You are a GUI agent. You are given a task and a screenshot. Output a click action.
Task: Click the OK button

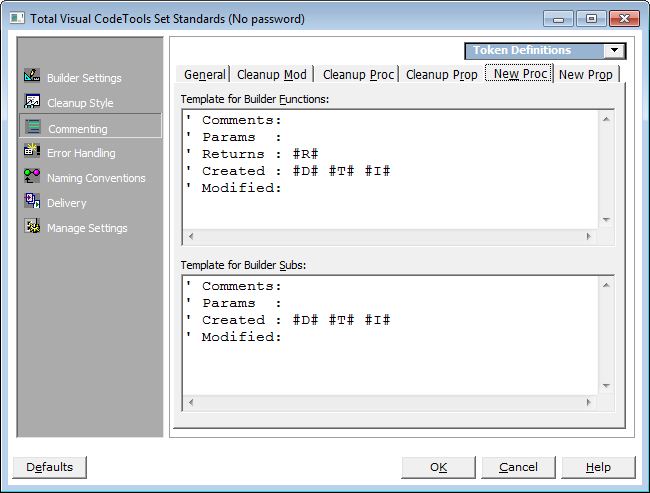438,467
